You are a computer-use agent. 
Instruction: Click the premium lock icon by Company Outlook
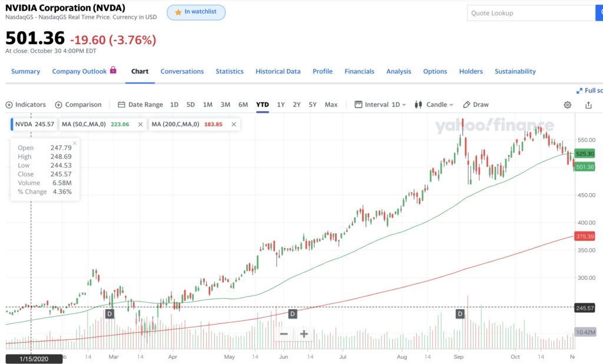click(x=113, y=70)
